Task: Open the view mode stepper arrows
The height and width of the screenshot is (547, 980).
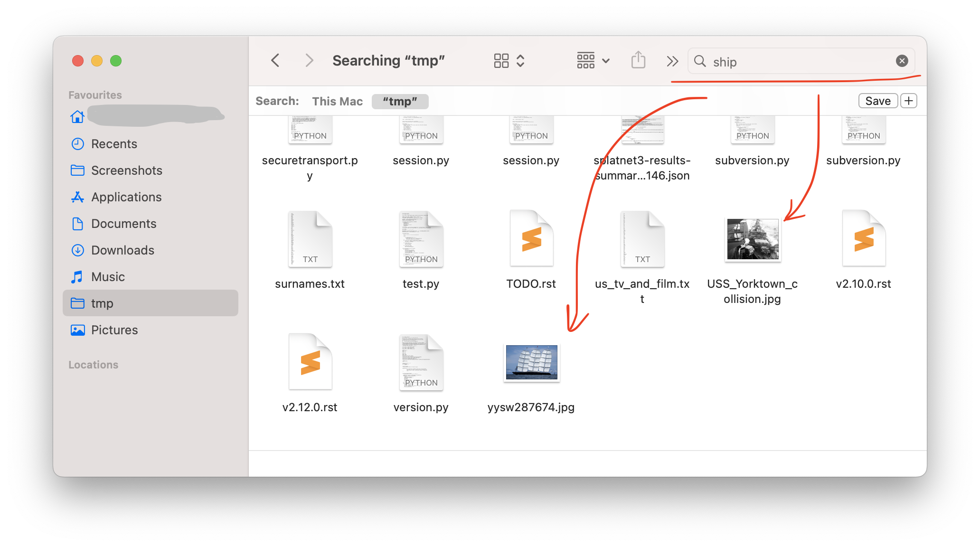Action: [x=520, y=61]
